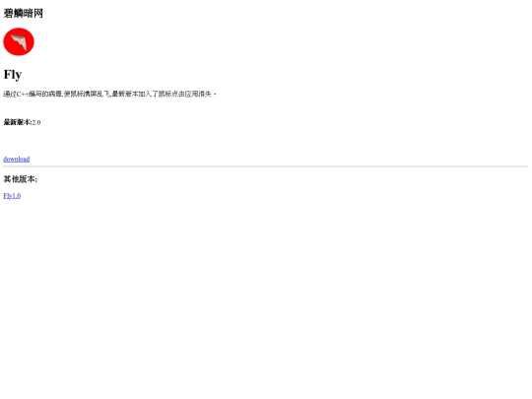This screenshot has height=399, width=532.
Task: Click the bold 最新版本 label
Action: [18, 122]
